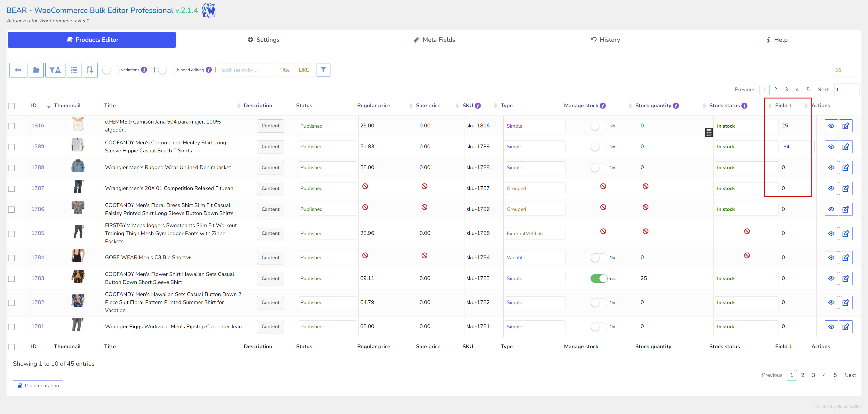View product 1785 with the eye icon
The height and width of the screenshot is (414, 868).
click(831, 233)
